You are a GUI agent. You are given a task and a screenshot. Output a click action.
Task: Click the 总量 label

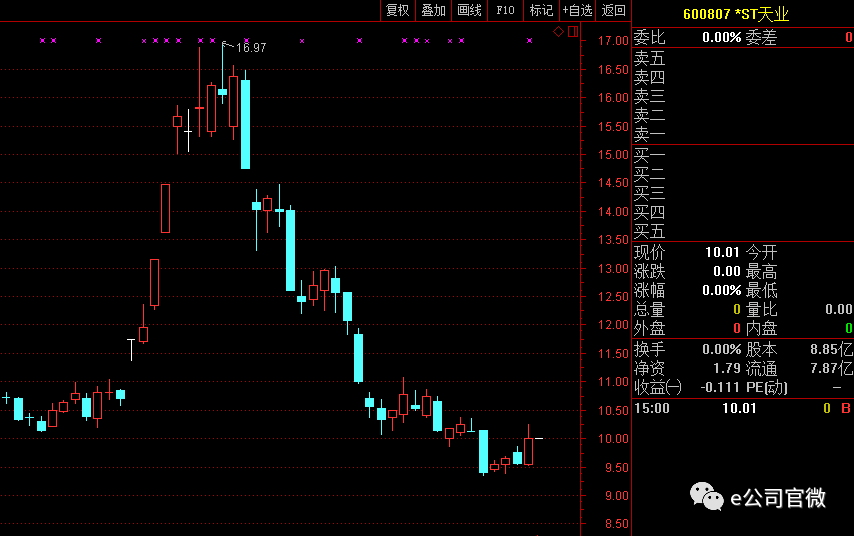coord(650,309)
